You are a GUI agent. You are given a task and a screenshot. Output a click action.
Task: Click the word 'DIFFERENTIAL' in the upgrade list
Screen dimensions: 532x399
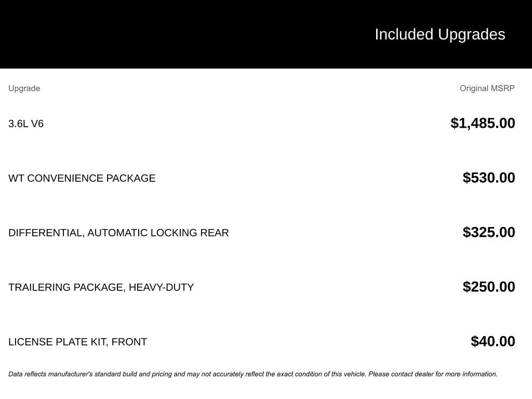tap(46, 233)
